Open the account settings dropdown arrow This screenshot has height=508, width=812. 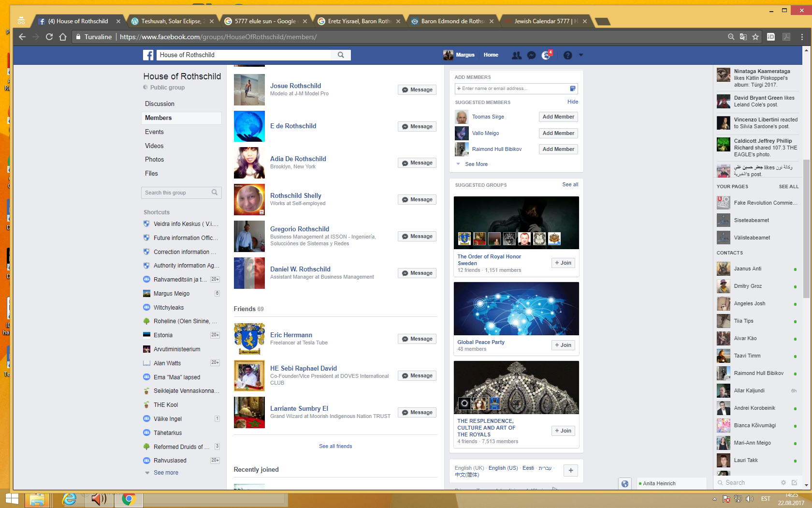(581, 55)
